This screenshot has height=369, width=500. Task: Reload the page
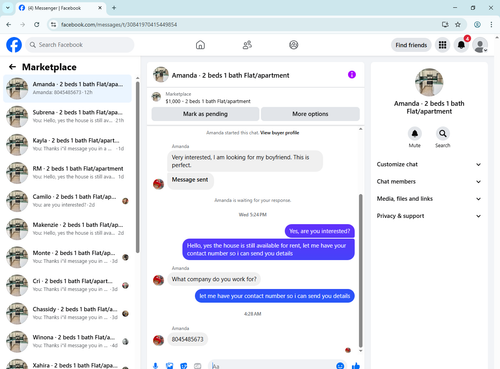[37, 24]
